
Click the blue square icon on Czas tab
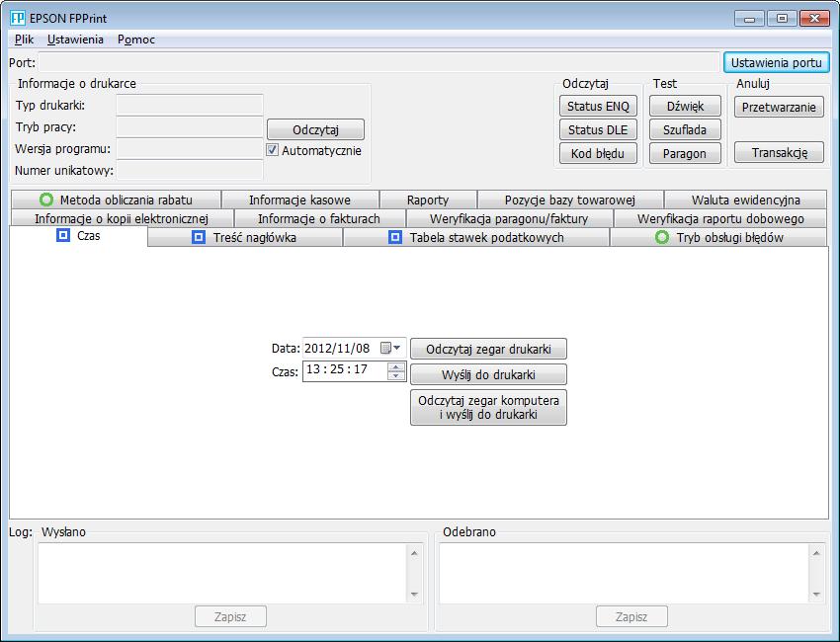click(x=63, y=235)
